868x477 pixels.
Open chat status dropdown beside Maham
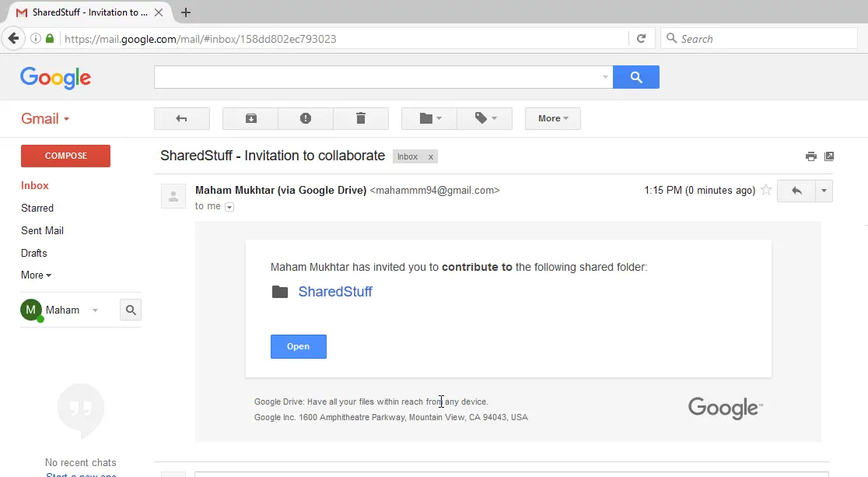[x=95, y=310]
